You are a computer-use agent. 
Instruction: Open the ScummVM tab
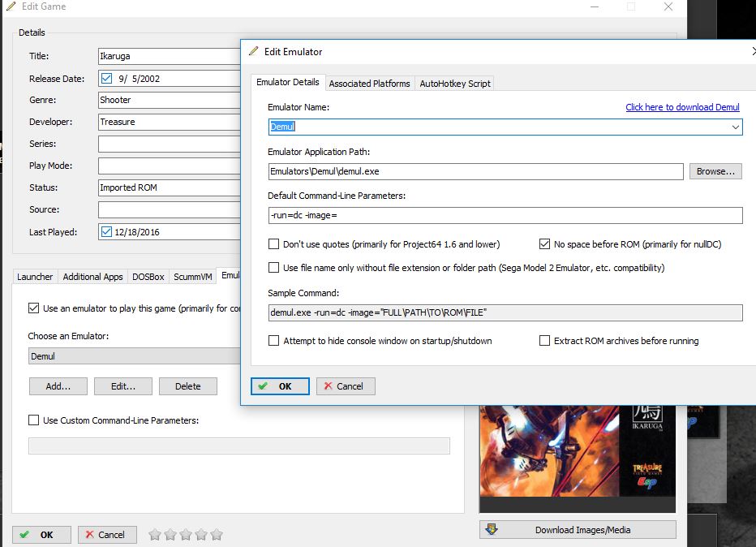pyautogui.click(x=193, y=277)
